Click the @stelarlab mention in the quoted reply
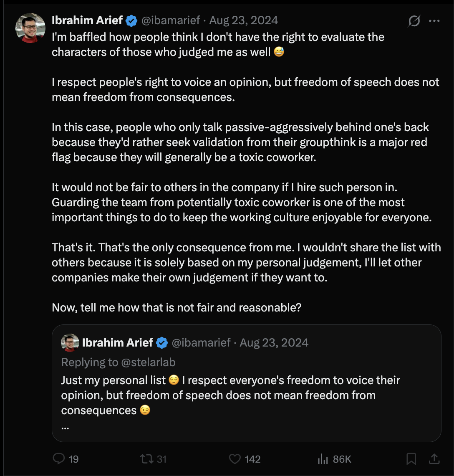Image resolution: width=454 pixels, height=476 pixels. [148, 362]
